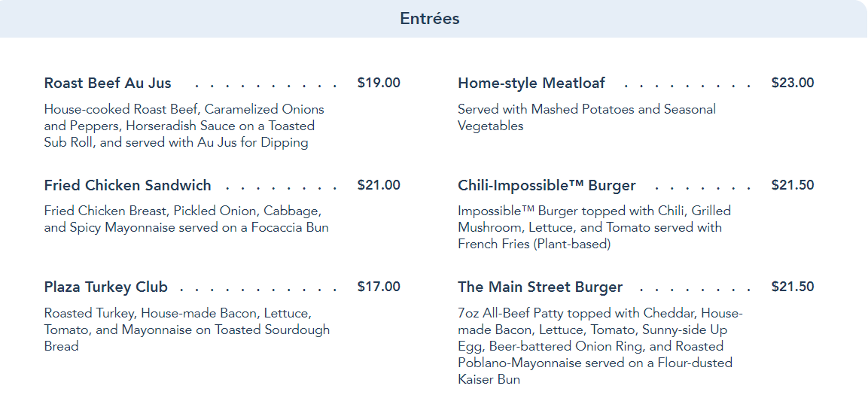The image size is (868, 401).
Task: Click the $19.00 Roast Beef price
Action: click(x=379, y=83)
